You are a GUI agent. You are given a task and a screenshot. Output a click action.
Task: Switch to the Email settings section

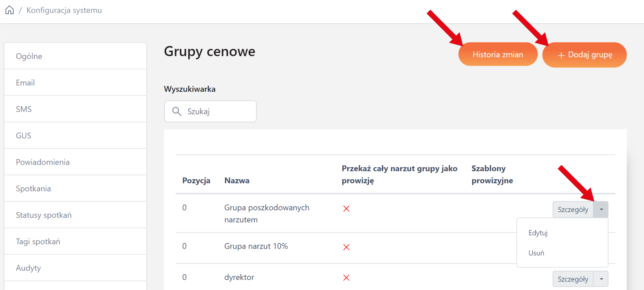25,82
